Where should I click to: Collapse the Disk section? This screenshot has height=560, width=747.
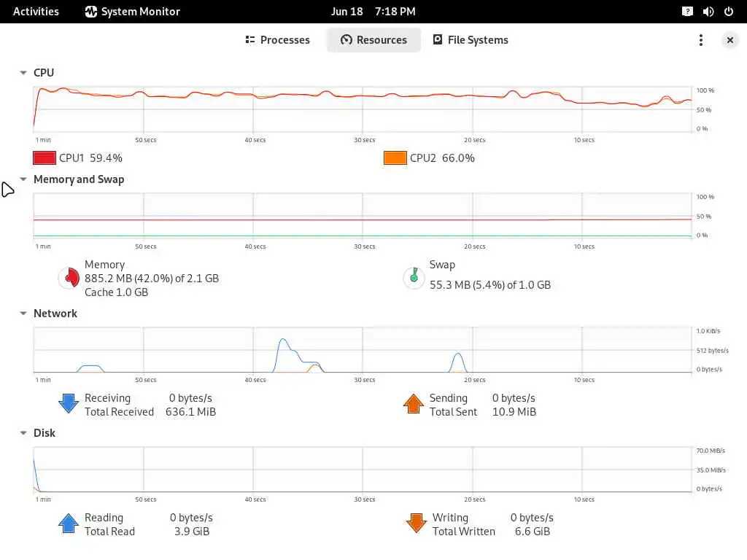(x=23, y=433)
